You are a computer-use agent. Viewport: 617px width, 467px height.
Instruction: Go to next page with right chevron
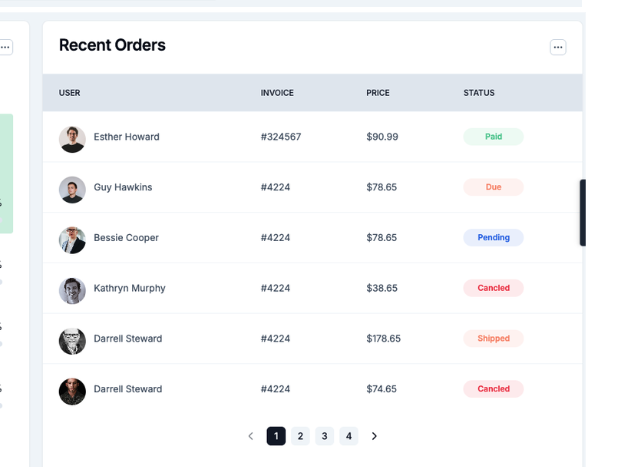(374, 436)
